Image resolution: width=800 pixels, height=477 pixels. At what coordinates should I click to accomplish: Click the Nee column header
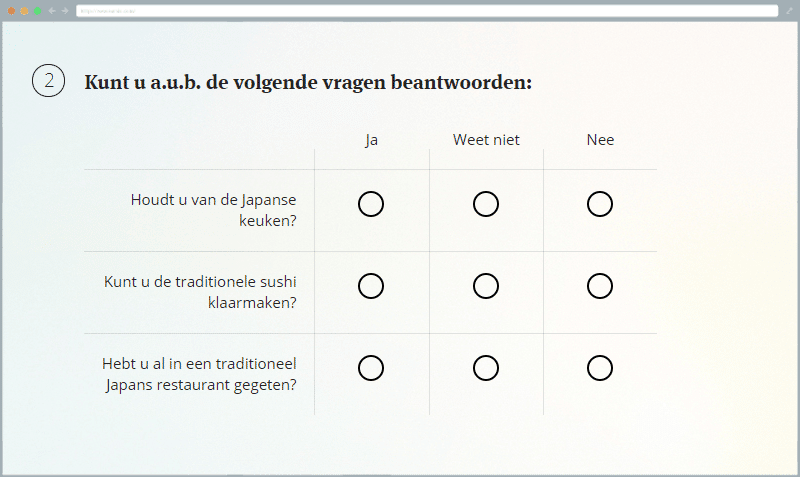click(x=600, y=140)
